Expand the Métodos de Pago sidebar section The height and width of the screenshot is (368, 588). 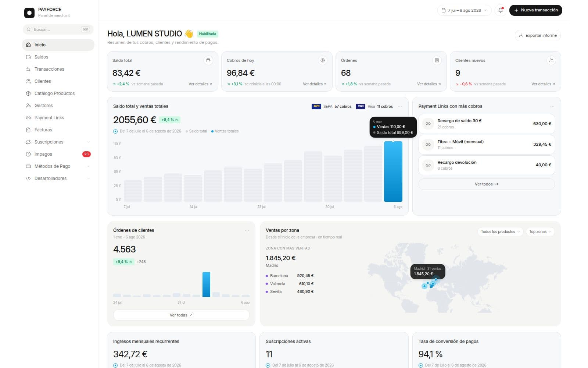coord(89,166)
